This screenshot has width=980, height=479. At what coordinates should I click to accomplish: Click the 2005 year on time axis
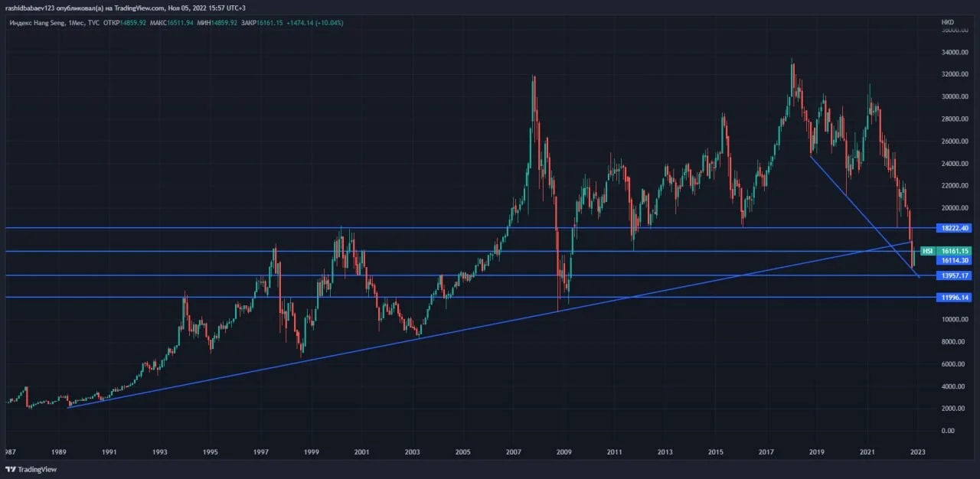[463, 452]
